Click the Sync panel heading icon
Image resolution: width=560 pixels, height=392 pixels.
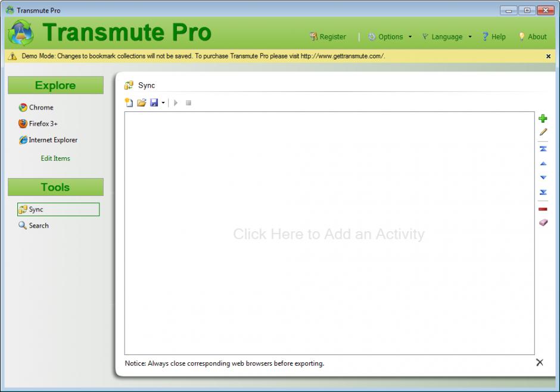point(129,85)
